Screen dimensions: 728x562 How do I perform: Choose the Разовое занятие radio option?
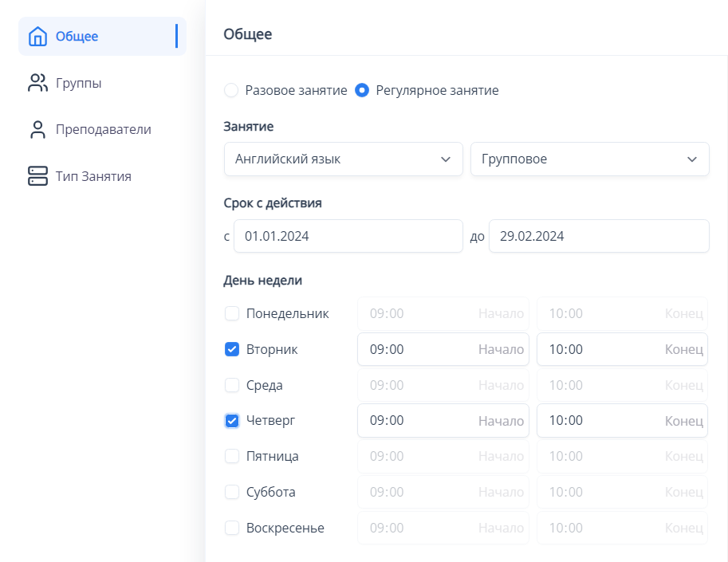point(231,90)
